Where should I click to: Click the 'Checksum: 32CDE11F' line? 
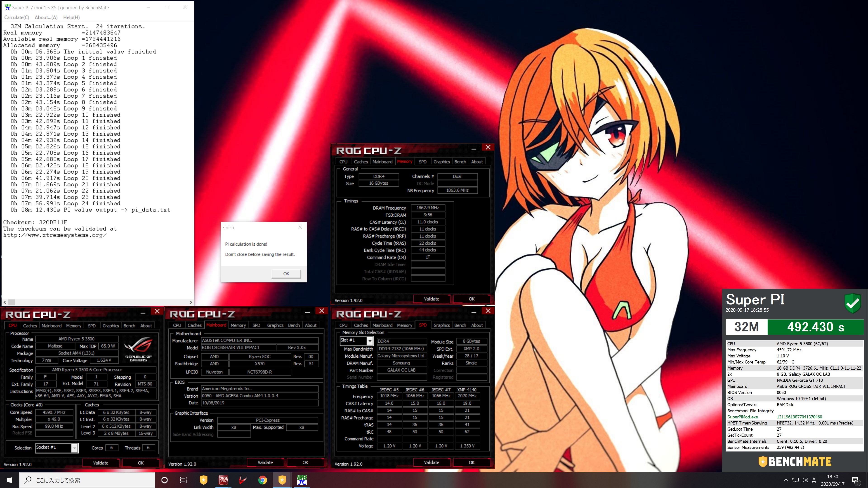(x=35, y=222)
